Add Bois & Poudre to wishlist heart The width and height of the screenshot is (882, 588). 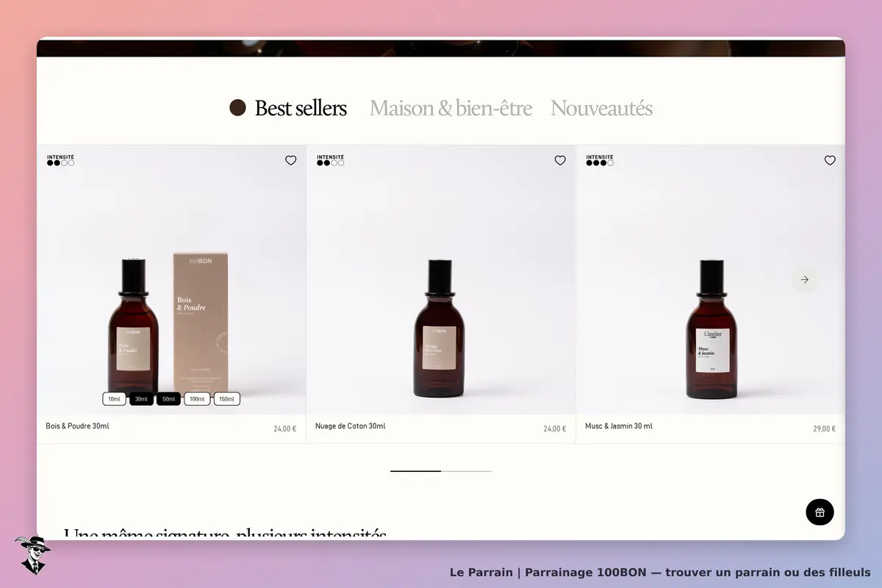[x=290, y=160]
